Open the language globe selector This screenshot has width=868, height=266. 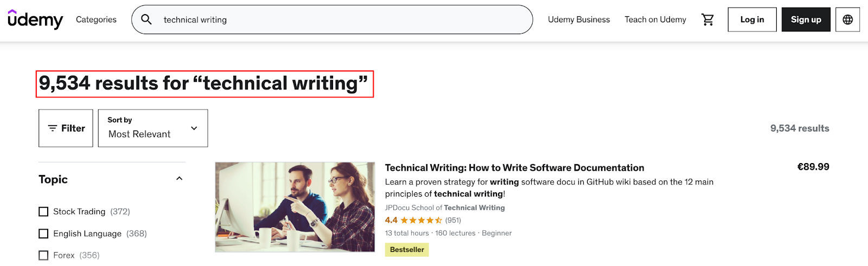(x=847, y=20)
